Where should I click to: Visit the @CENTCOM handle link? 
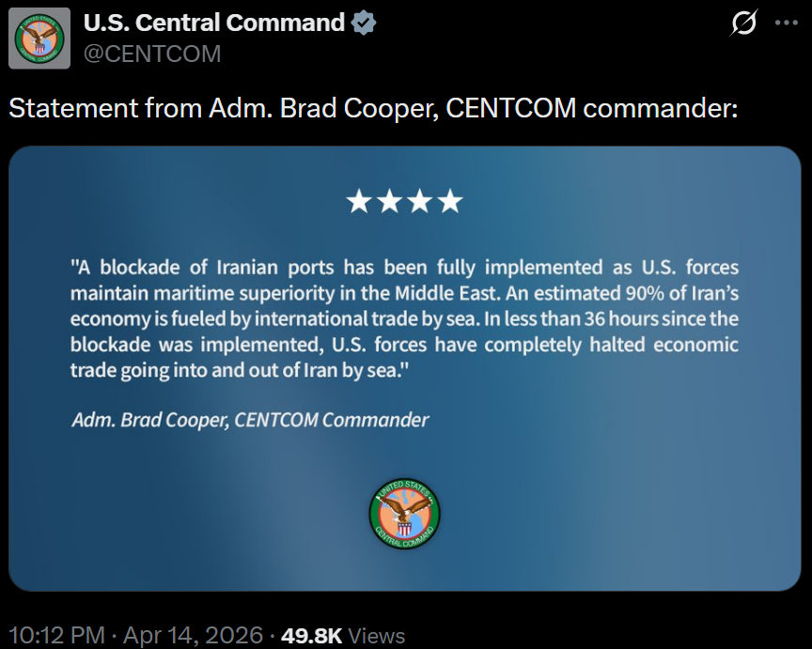[x=152, y=54]
